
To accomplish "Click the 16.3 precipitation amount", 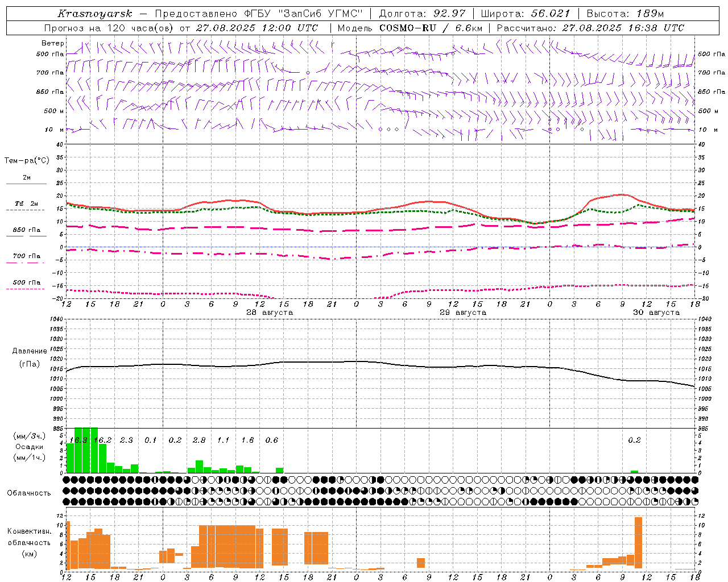I will pyautogui.click(x=78, y=440).
